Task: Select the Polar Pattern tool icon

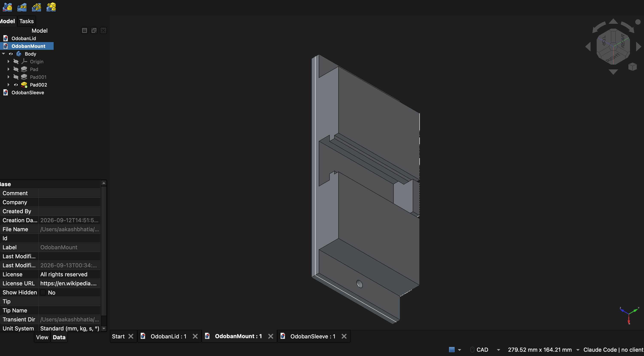Action: 36,7
